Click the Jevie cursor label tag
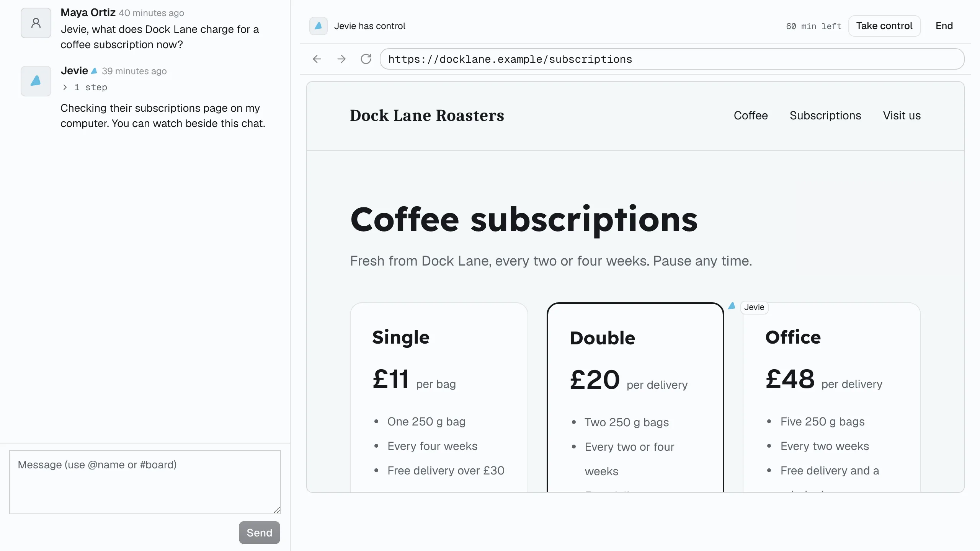980x551 pixels. [754, 307]
